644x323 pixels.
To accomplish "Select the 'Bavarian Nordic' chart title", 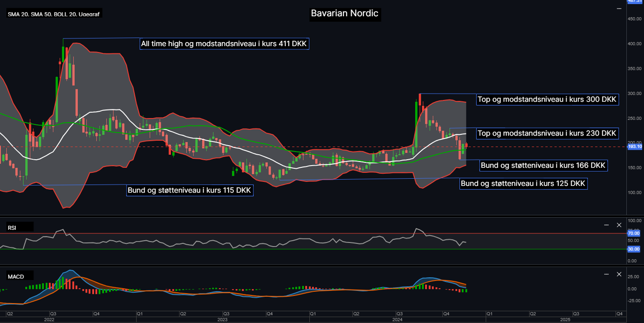I will tap(345, 13).
